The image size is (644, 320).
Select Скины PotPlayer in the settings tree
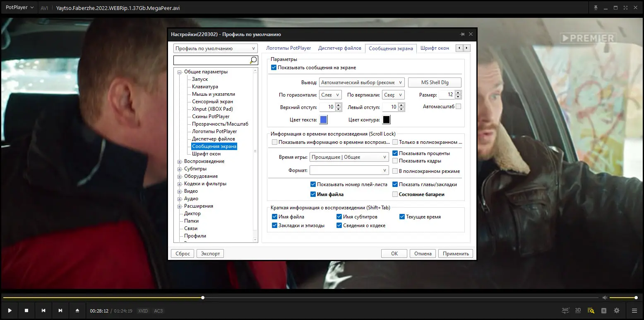[211, 116]
